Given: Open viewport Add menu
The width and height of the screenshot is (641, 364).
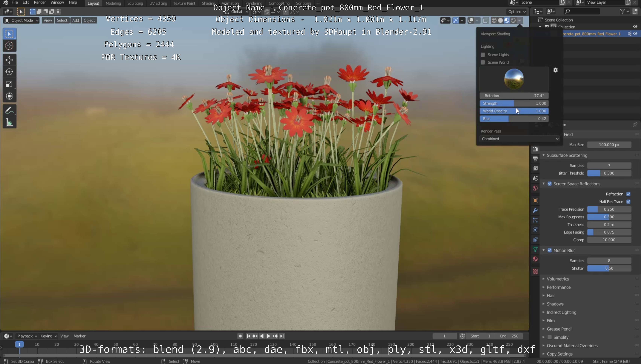Looking at the screenshot, I should click(76, 21).
